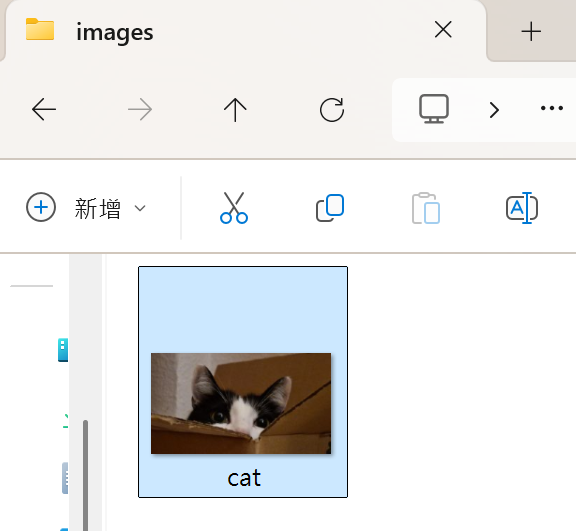The image size is (576, 531).
Task: Select the cat image thumbnail
Action: tap(241, 403)
